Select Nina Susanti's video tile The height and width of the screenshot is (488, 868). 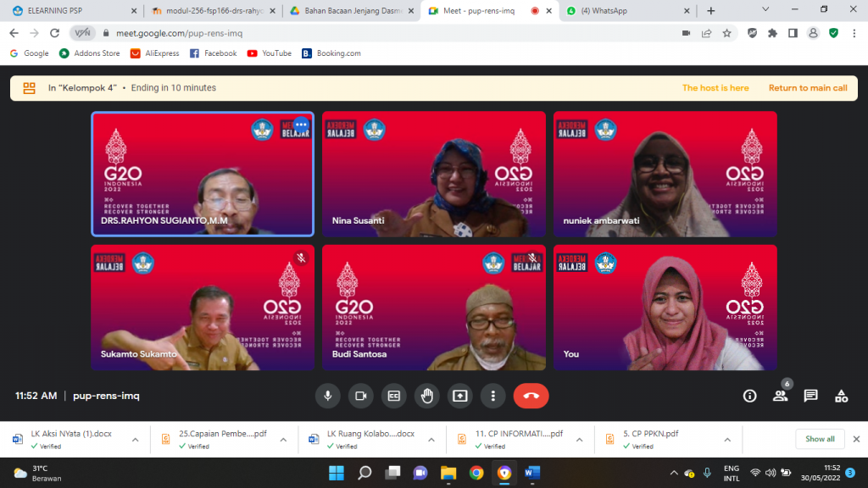tap(433, 175)
